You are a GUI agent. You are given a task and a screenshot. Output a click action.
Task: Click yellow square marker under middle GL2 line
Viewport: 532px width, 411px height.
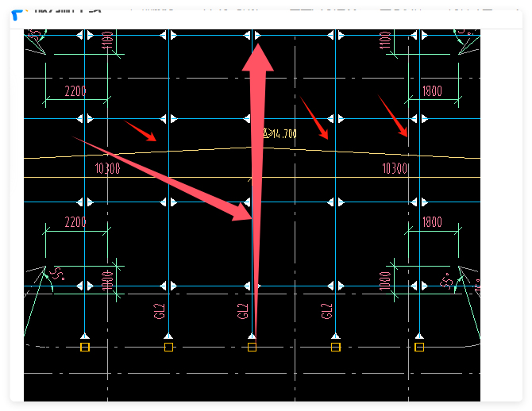pyautogui.click(x=252, y=347)
